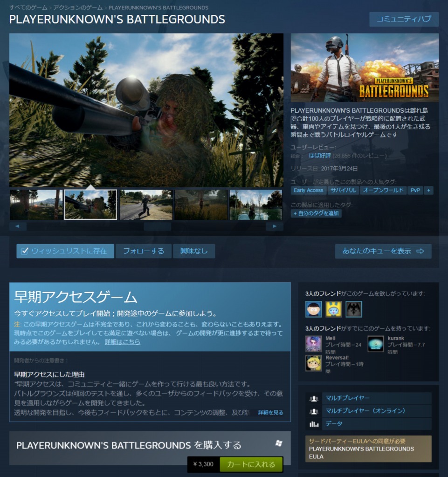
Task: Click the screenshot strip scrollbar handle
Action: [158, 226]
